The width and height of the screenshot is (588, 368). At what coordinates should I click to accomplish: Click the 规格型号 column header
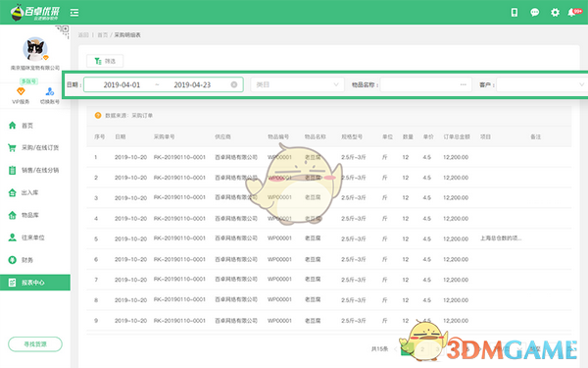coord(352,136)
